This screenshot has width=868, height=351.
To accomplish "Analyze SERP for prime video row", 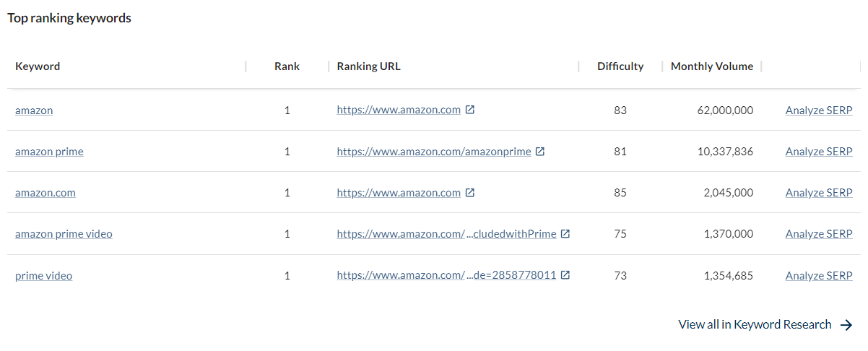I will tap(819, 276).
